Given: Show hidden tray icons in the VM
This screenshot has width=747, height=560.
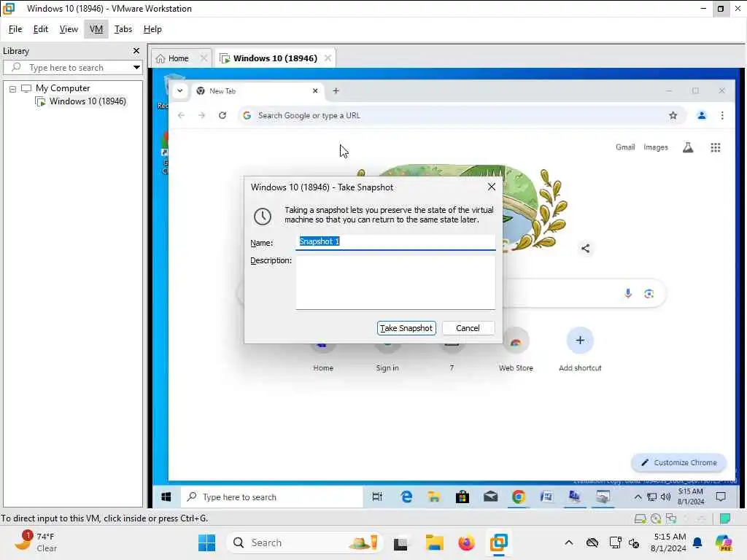Looking at the screenshot, I should pos(638,497).
